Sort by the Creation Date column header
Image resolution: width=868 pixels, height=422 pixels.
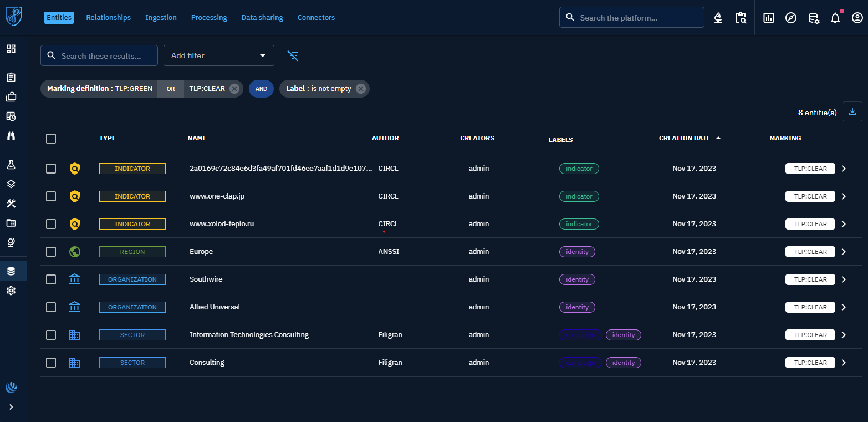(x=685, y=138)
